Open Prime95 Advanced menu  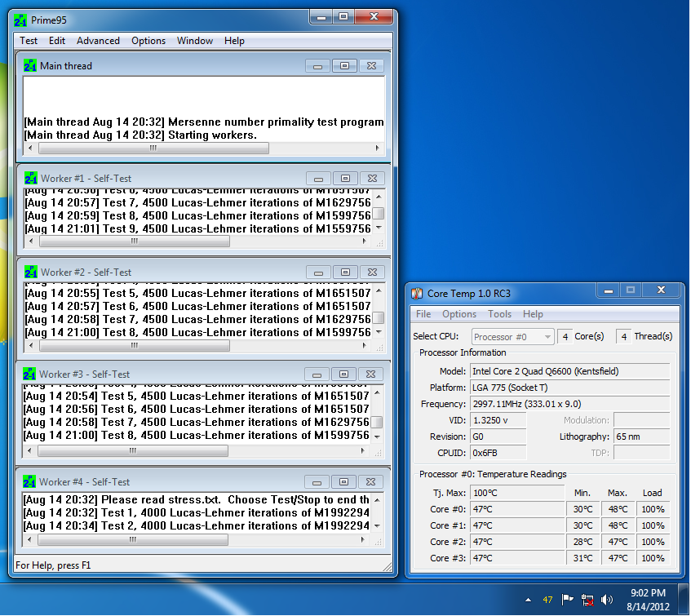click(98, 41)
